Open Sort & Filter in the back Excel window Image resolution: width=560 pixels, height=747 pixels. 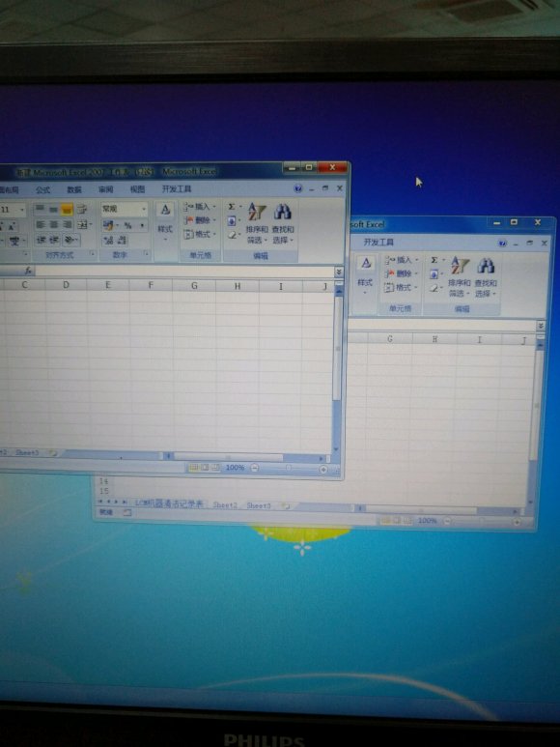(460, 276)
